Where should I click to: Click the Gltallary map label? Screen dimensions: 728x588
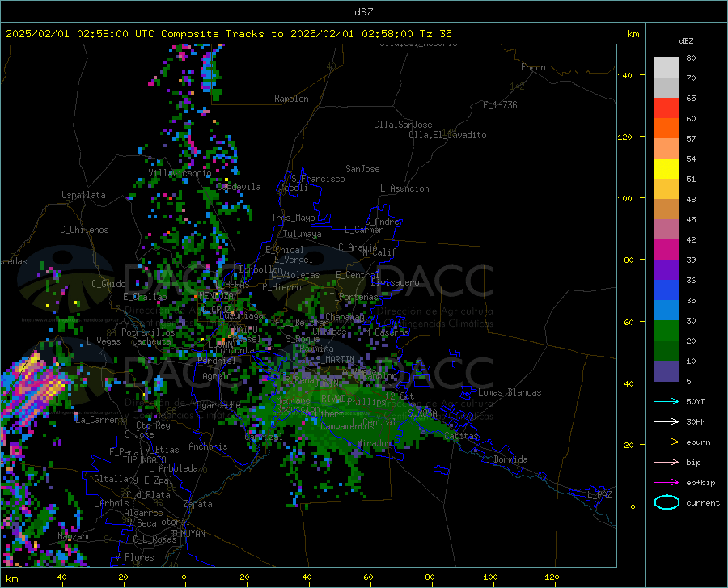pyautogui.click(x=116, y=479)
